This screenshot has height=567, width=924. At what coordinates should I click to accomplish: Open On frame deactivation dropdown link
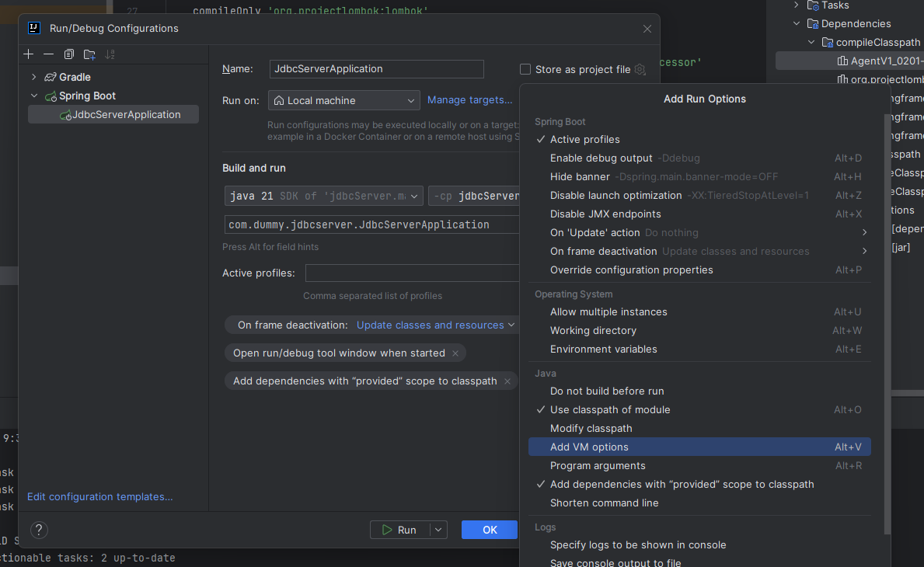click(x=435, y=325)
